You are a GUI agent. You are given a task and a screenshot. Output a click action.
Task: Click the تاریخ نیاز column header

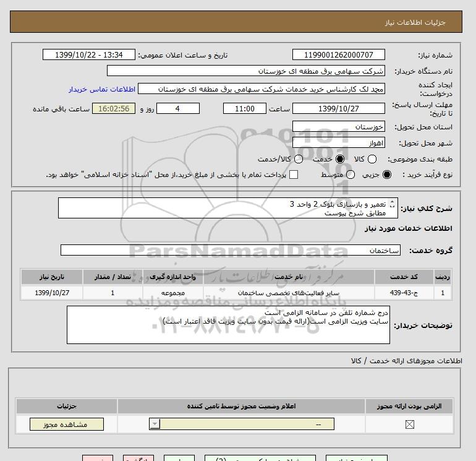(52, 277)
